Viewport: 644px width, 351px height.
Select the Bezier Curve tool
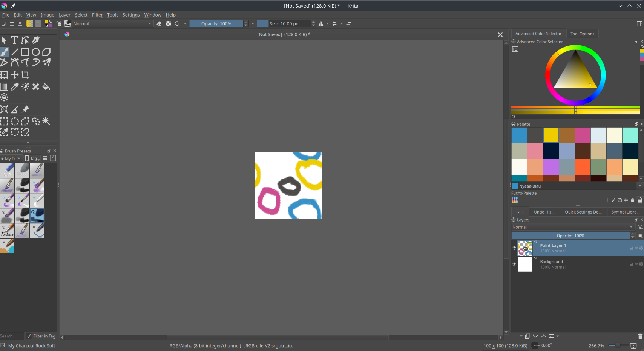pos(15,63)
